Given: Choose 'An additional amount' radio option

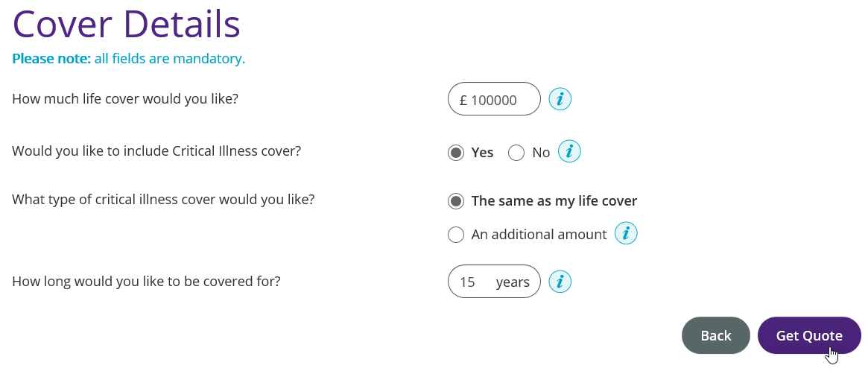Looking at the screenshot, I should click(456, 235).
